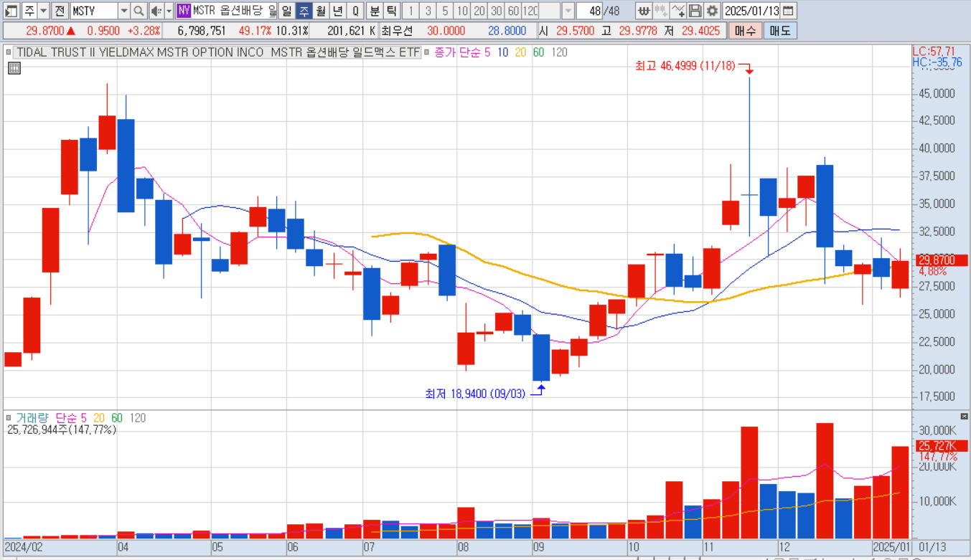971x560 pixels.
Task: Click the won currency conversion icon
Action: pos(644,11)
